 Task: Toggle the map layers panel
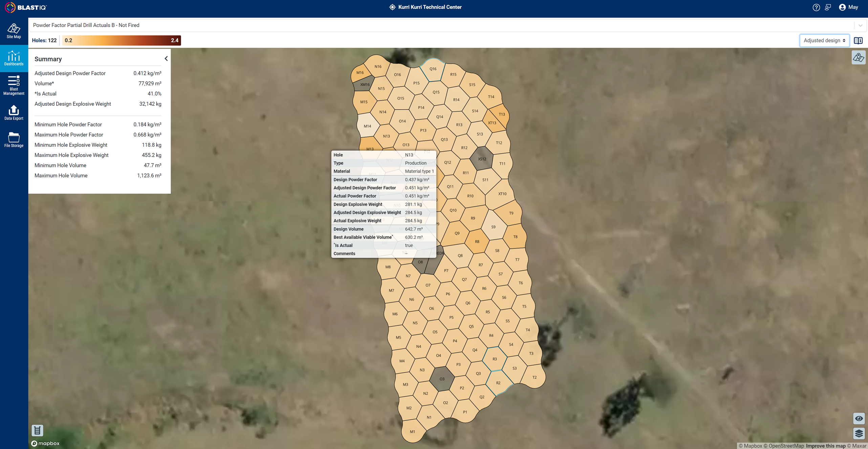click(859, 434)
